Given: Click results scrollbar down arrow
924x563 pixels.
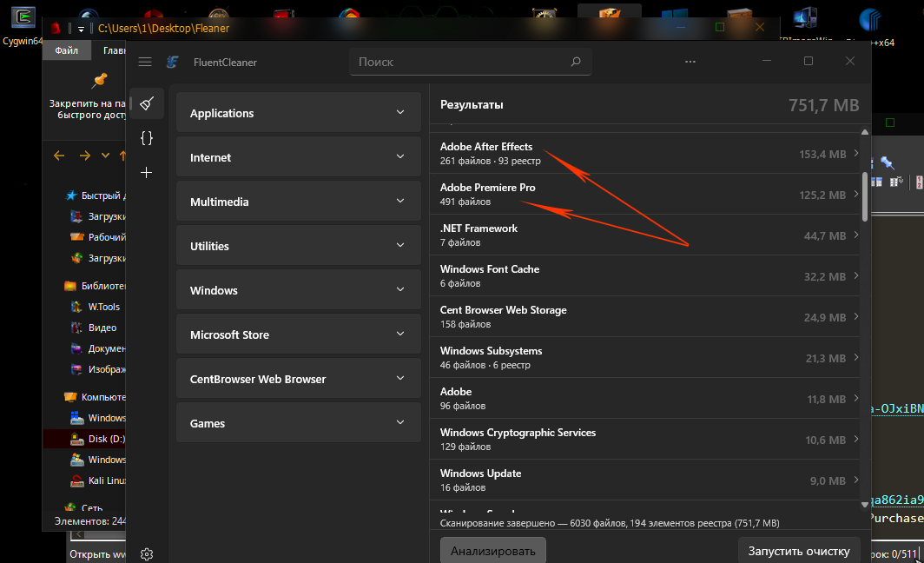Looking at the screenshot, I should (x=864, y=504).
